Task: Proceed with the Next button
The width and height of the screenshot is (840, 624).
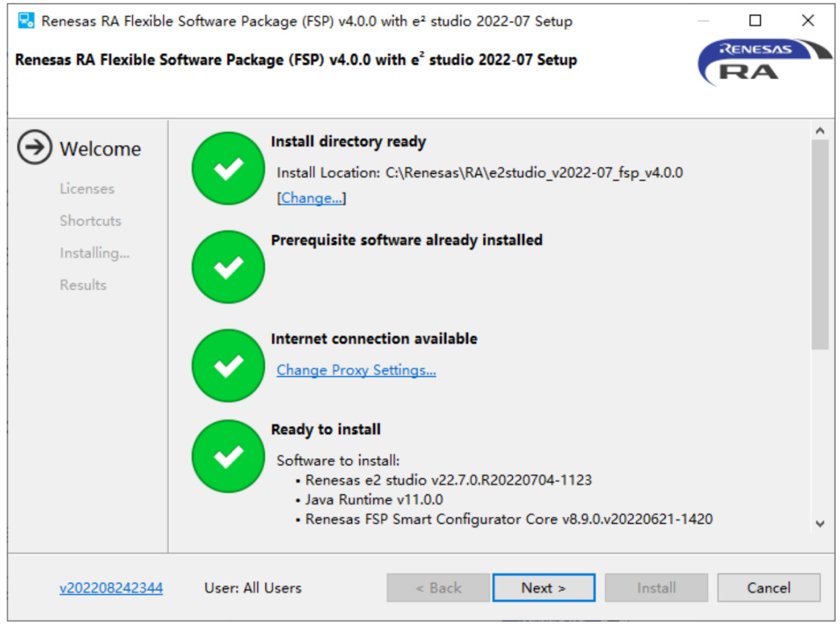Action: (x=544, y=588)
